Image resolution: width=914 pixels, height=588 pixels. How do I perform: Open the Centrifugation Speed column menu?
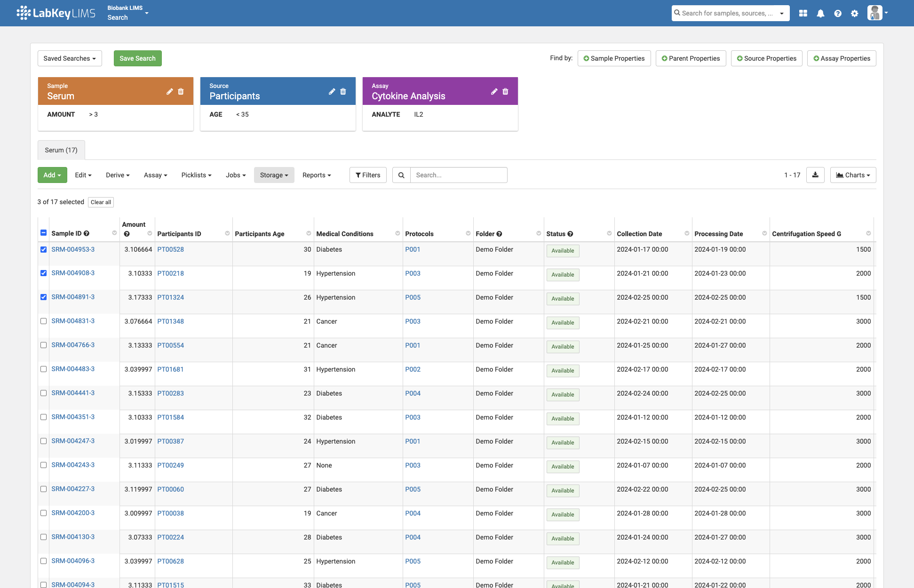(x=868, y=233)
